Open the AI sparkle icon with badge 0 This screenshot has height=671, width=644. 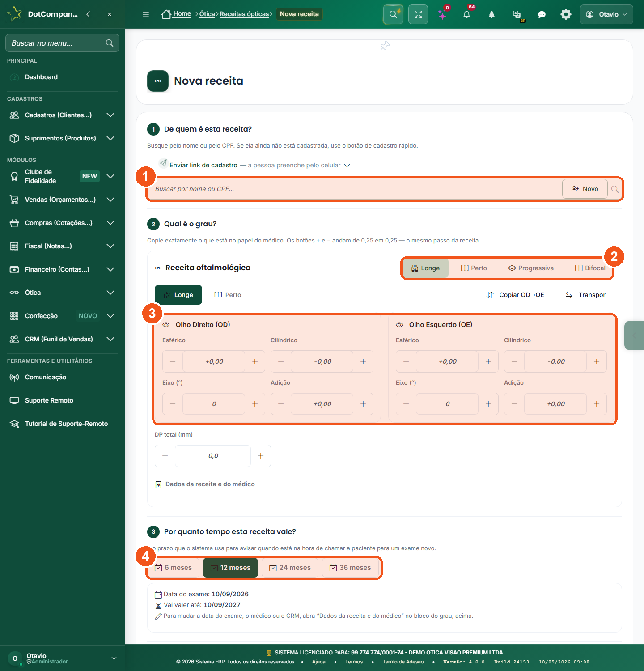point(443,14)
